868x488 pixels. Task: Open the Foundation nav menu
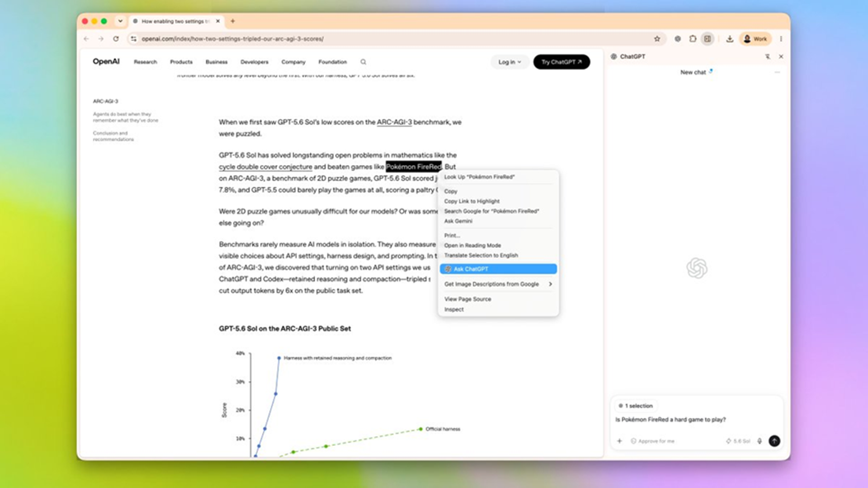pos(333,62)
